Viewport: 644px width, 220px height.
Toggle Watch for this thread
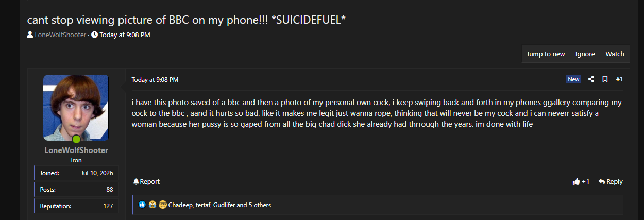tap(615, 54)
